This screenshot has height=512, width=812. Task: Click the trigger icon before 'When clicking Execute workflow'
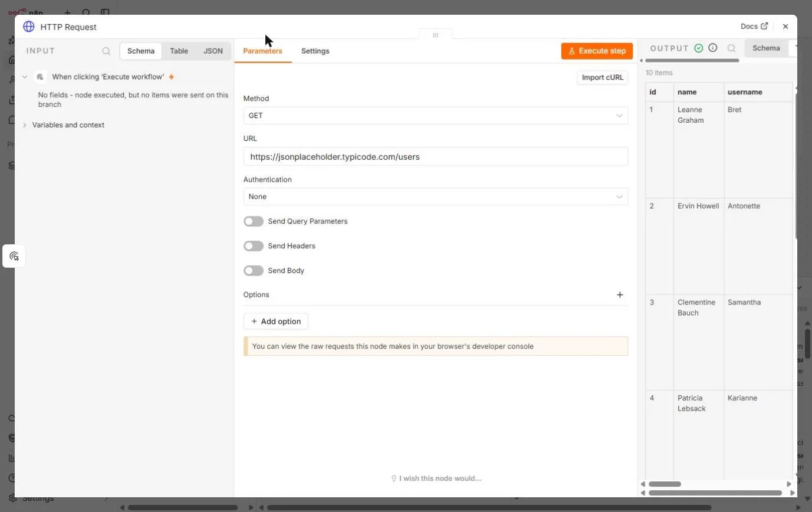(x=41, y=77)
